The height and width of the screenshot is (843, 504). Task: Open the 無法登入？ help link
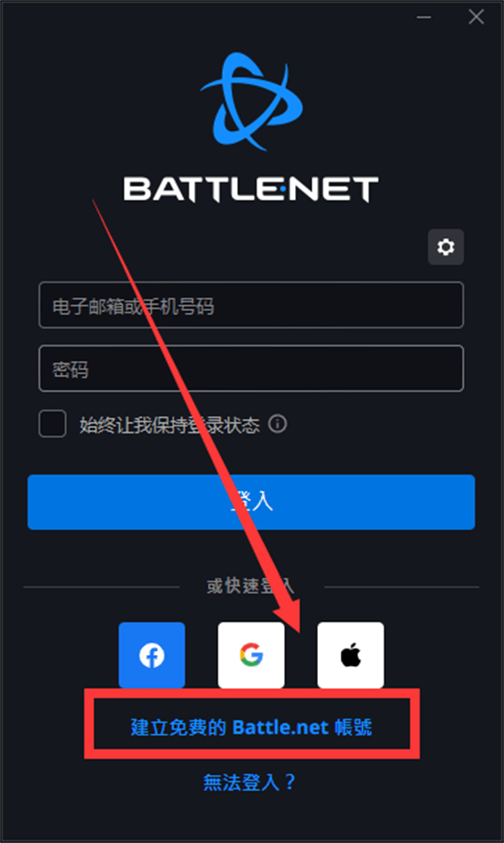point(249,782)
